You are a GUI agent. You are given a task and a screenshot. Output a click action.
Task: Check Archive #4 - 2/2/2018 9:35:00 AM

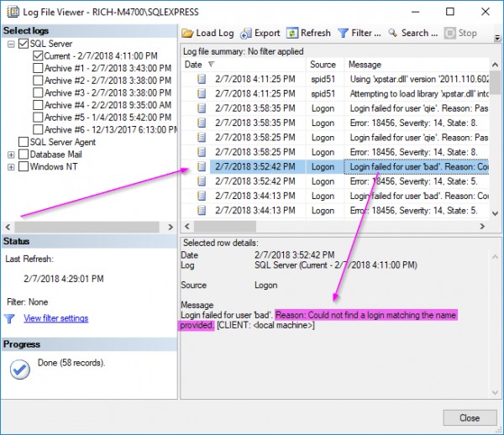point(38,105)
